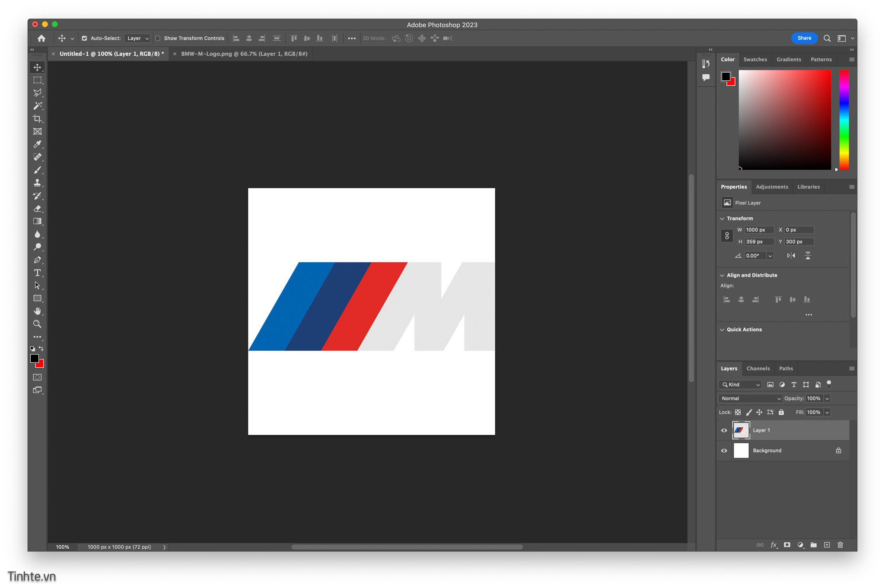The height and width of the screenshot is (588, 885).
Task: Open the Adjustments tab
Action: (x=772, y=187)
